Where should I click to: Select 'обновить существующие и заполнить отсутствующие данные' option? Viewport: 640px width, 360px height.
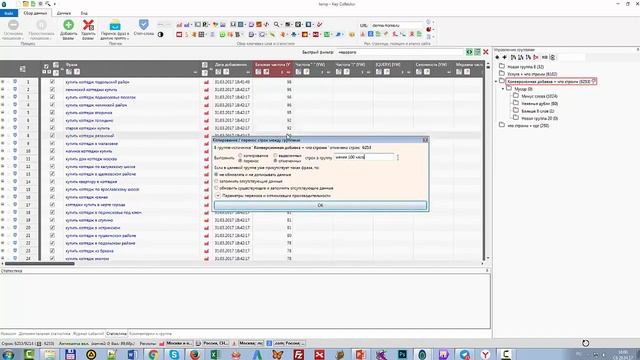coord(216,188)
